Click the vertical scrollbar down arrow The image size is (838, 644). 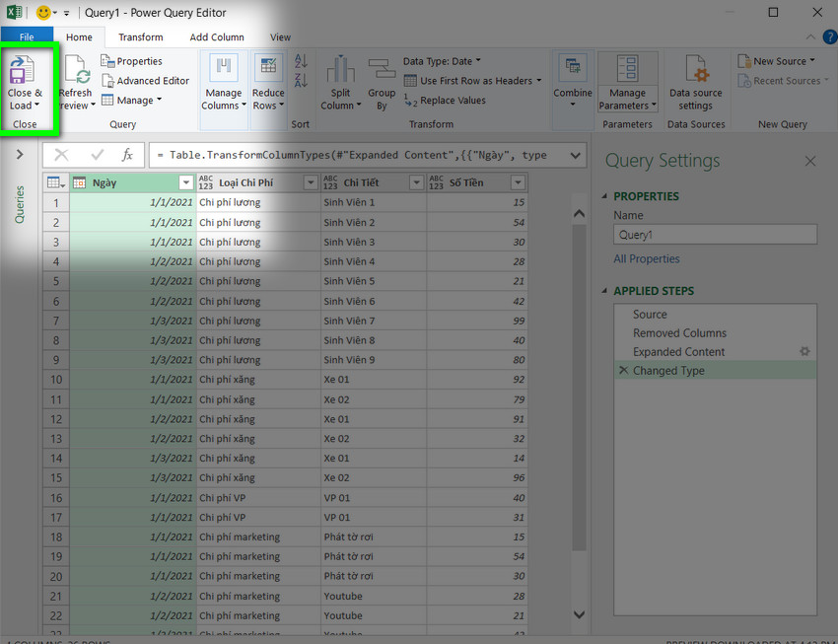[579, 614]
